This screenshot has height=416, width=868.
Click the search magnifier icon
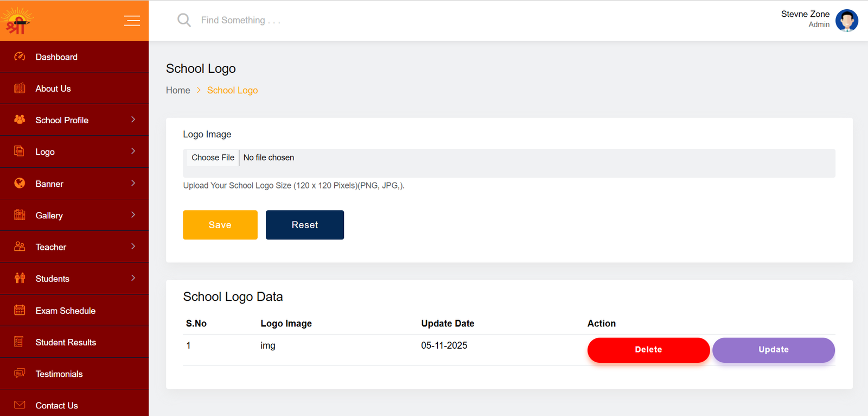coord(184,20)
